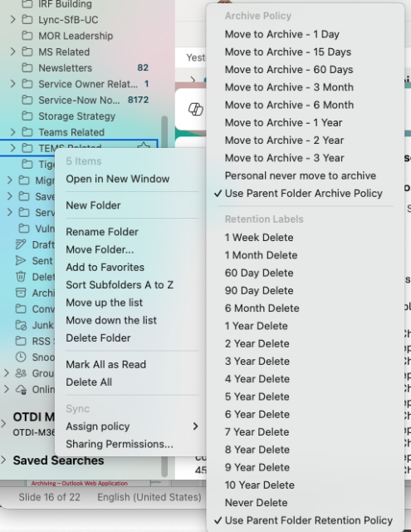Choose Rename Folder
411x532 pixels.
102,232
